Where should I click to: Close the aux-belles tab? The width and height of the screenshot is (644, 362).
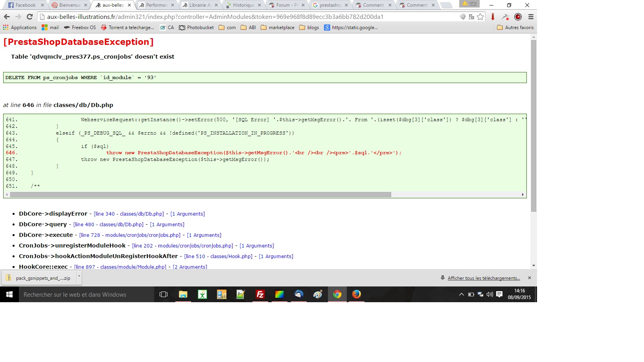tap(129, 5)
